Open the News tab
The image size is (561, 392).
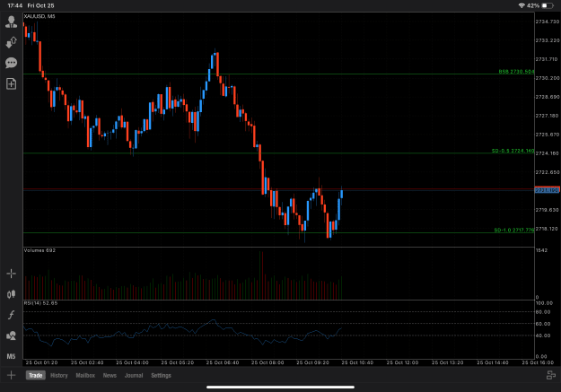pos(110,375)
